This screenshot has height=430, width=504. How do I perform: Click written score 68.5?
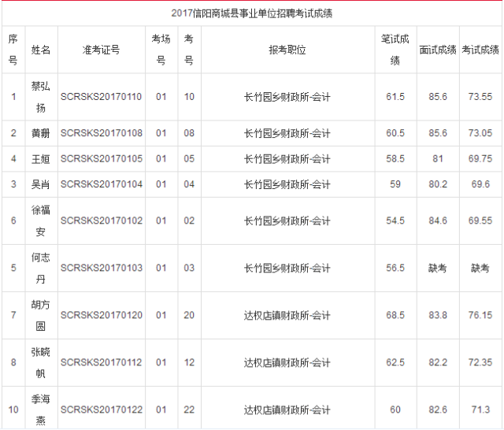pos(395,315)
